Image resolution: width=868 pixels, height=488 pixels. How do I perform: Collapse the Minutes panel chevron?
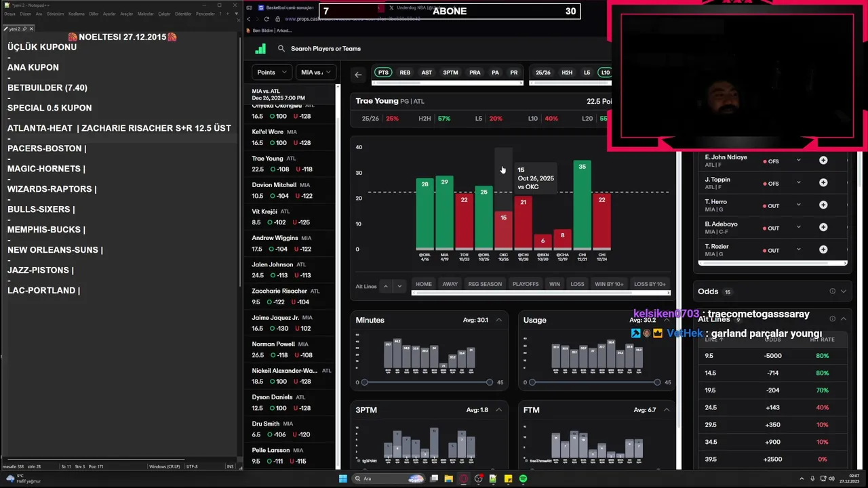pos(499,320)
